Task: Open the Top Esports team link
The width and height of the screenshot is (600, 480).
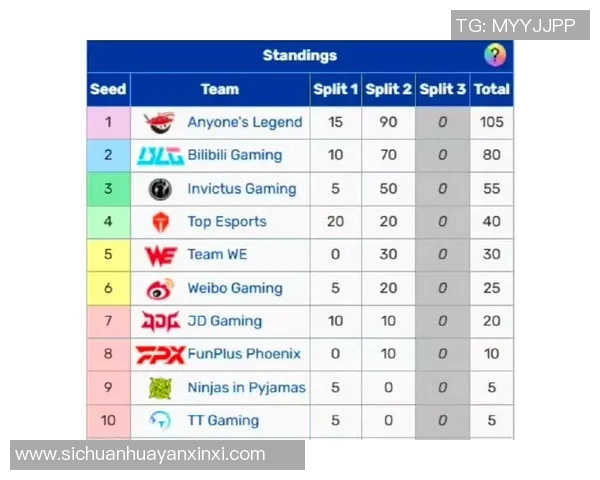Action: (227, 222)
